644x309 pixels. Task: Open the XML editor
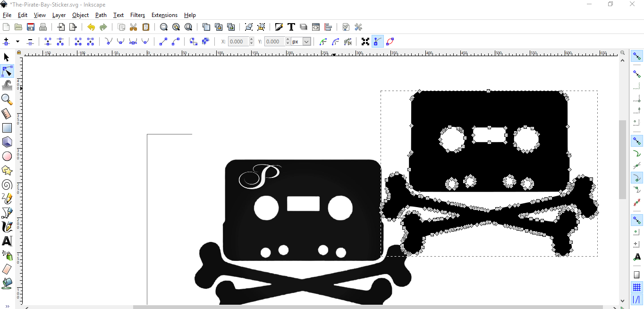316,27
